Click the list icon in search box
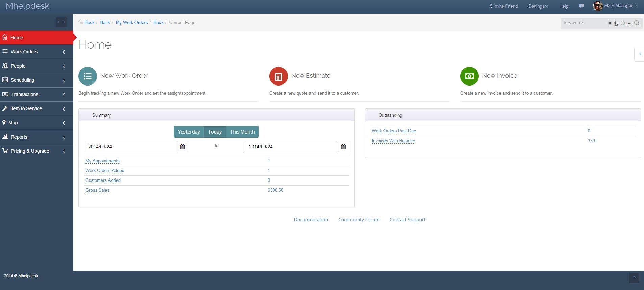The height and width of the screenshot is (290, 644). (x=628, y=23)
